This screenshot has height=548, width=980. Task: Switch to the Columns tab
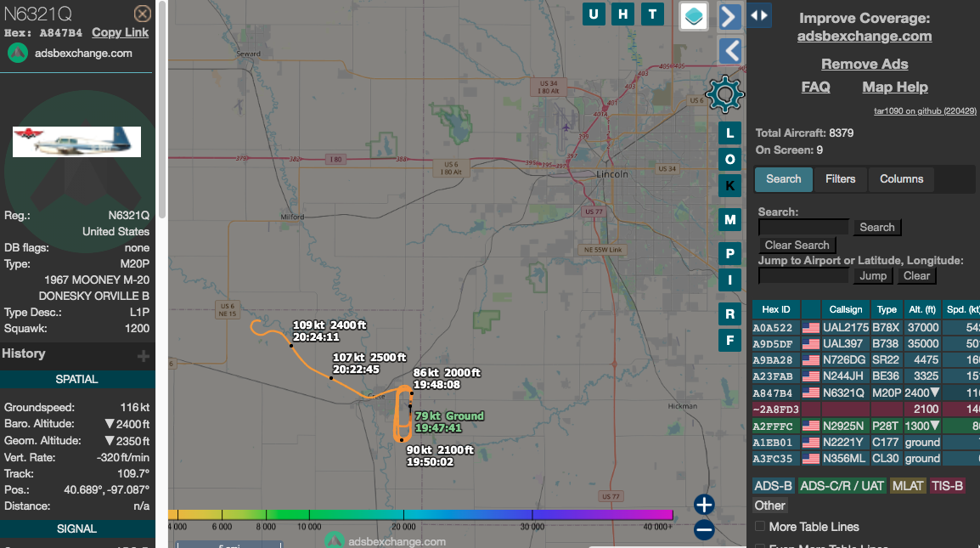click(901, 179)
